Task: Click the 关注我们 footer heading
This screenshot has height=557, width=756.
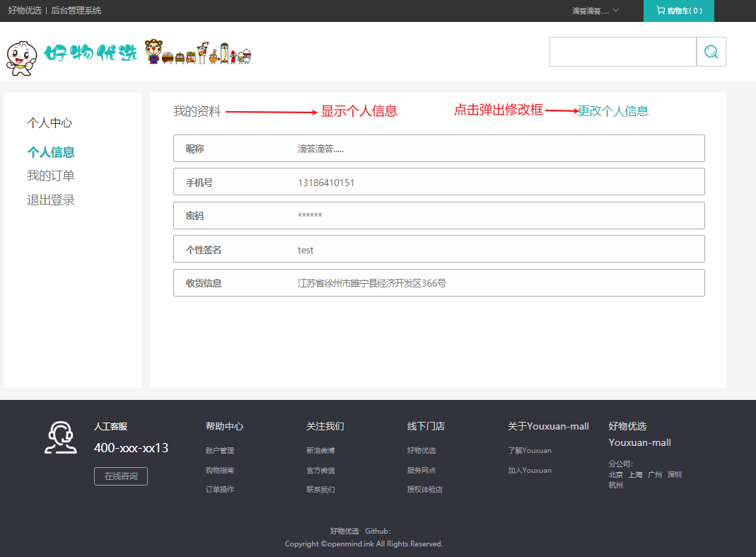Action: tap(325, 426)
